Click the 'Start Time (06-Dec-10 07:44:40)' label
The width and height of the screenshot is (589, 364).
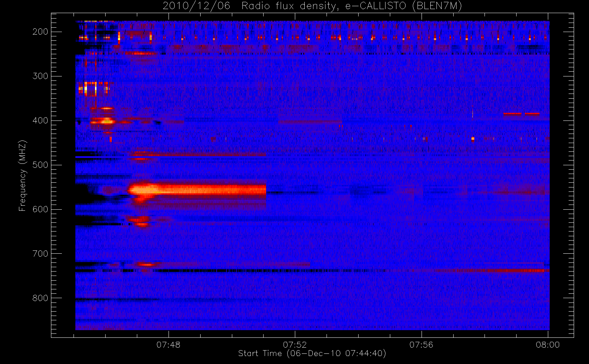click(x=312, y=353)
